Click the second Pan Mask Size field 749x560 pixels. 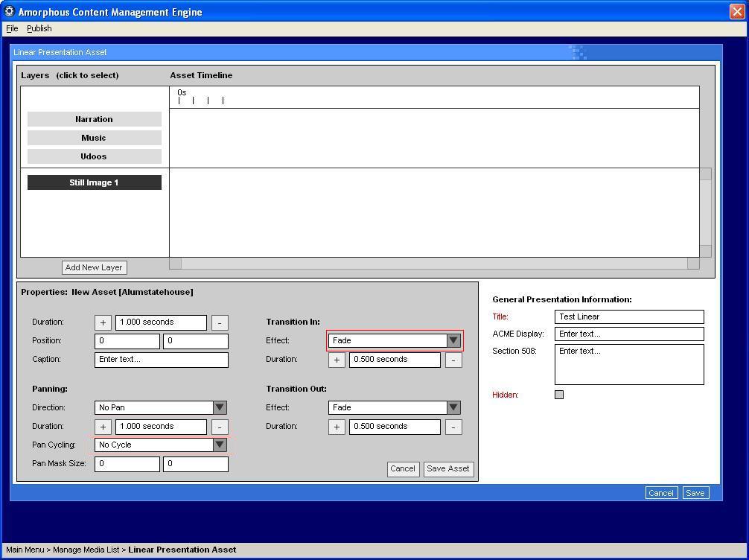point(196,464)
